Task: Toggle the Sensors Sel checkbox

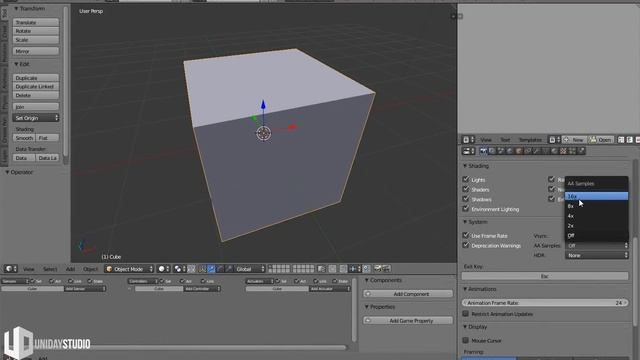Action: coord(33,281)
